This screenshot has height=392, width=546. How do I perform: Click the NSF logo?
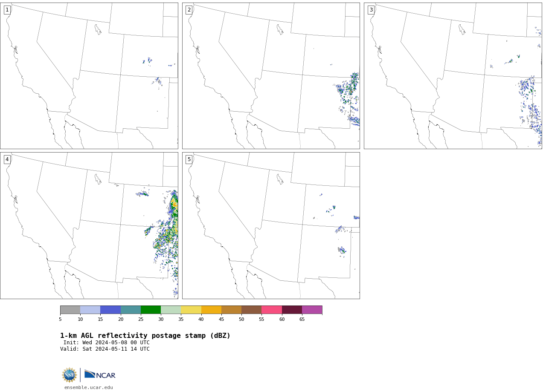coord(70,375)
